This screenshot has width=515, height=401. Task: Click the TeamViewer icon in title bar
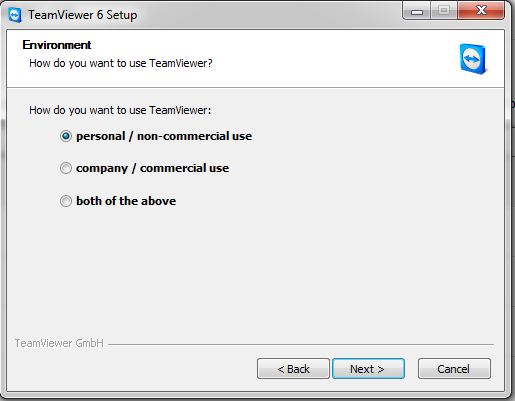tap(15, 15)
